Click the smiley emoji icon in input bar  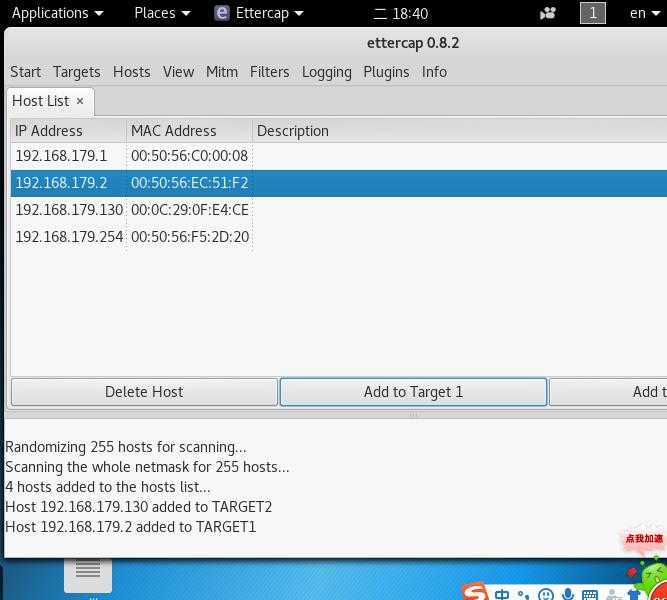coord(545,594)
